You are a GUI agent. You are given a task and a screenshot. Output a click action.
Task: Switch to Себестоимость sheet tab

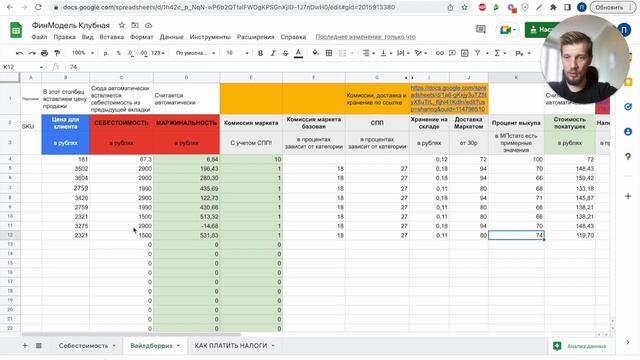click(87, 346)
